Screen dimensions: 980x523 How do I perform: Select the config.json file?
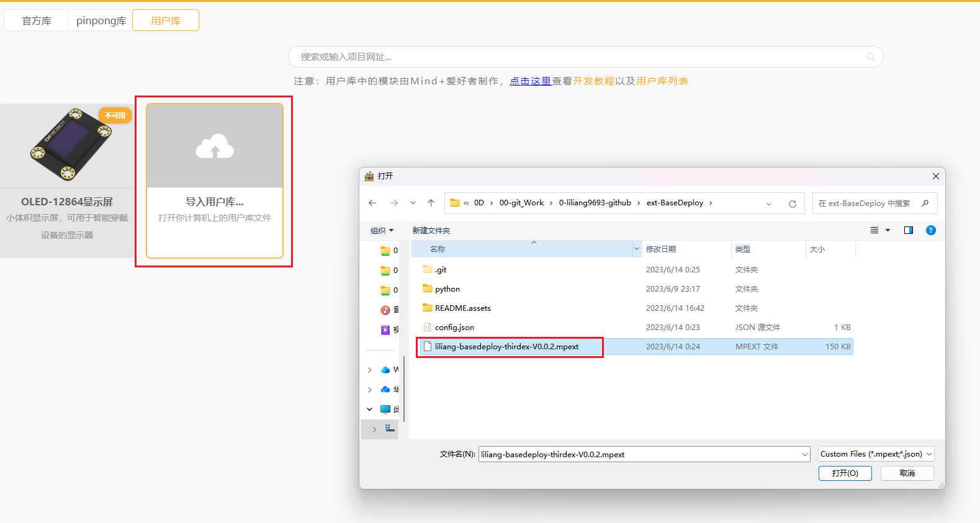click(448, 328)
